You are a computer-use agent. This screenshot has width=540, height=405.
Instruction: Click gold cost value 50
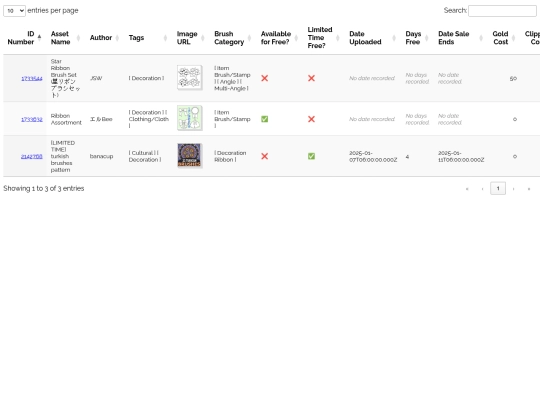point(513,79)
